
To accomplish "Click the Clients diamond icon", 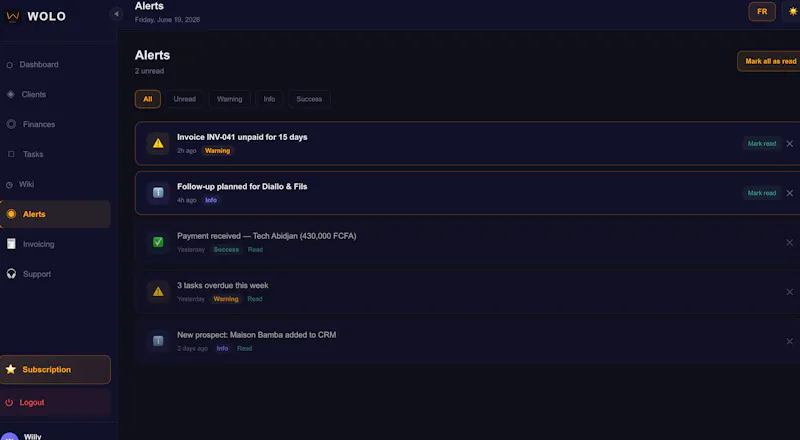I will (x=11, y=94).
